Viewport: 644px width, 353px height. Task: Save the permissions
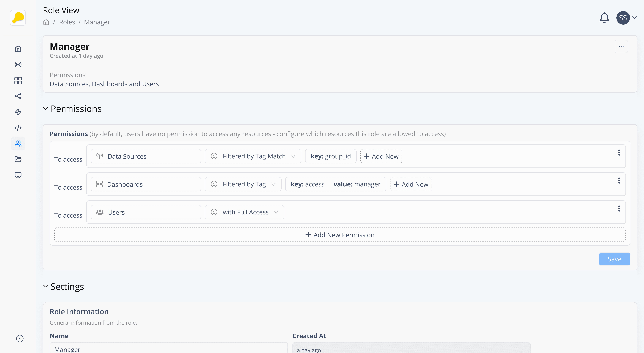click(615, 259)
